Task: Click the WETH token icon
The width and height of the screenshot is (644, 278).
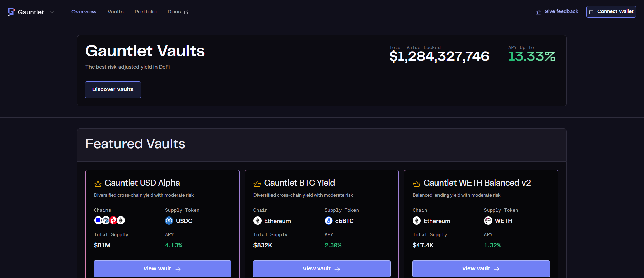Action: click(x=488, y=221)
